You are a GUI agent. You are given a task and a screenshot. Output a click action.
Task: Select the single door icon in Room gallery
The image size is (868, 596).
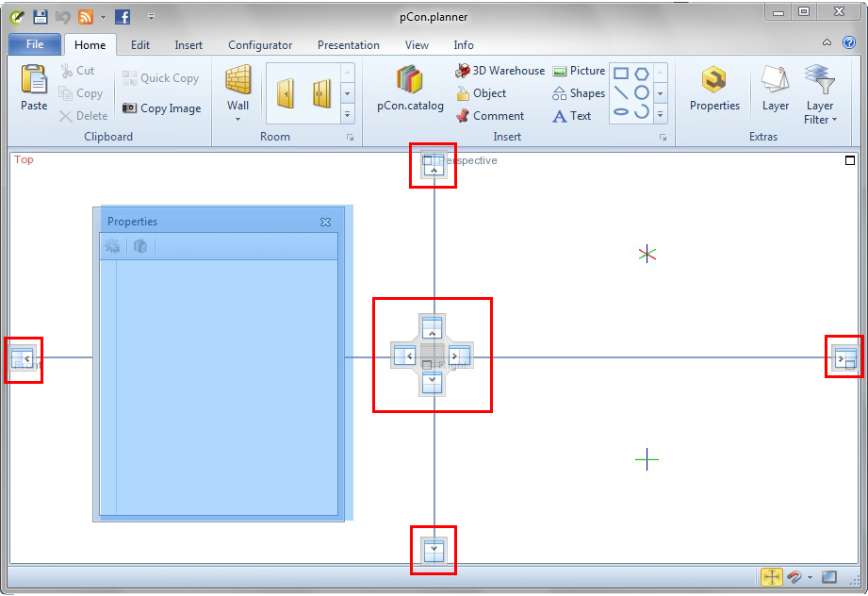point(285,93)
